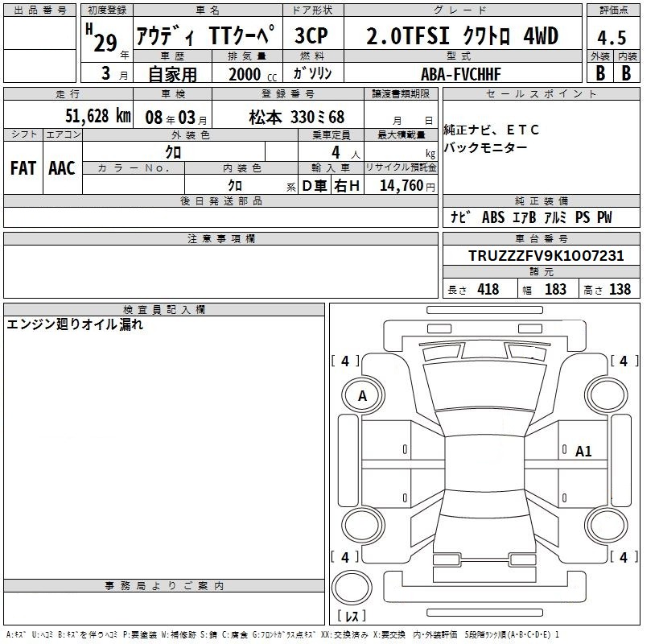The width and height of the screenshot is (659, 644).
Task: Click the 事務局よりご案内 header
Action: (164, 585)
